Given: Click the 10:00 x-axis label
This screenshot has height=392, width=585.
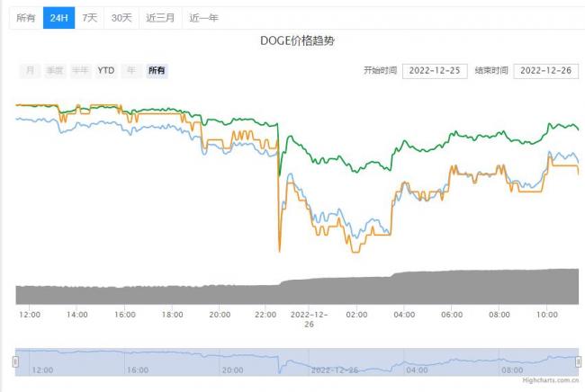Looking at the screenshot, I should pyautogui.click(x=547, y=315).
